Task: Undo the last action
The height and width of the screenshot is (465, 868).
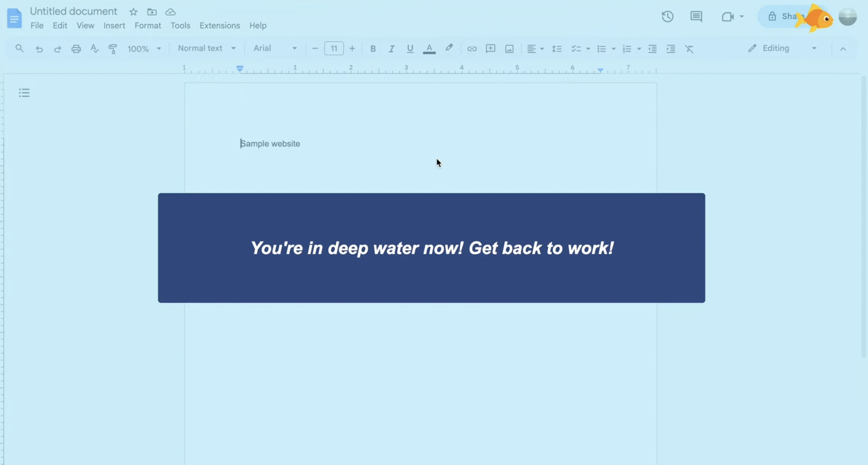Action: (39, 49)
